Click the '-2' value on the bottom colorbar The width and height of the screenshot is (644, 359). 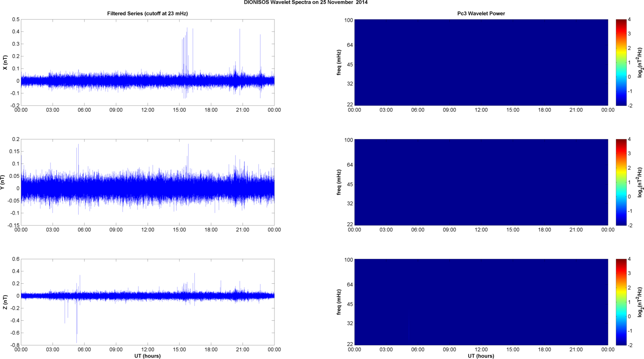630,345
